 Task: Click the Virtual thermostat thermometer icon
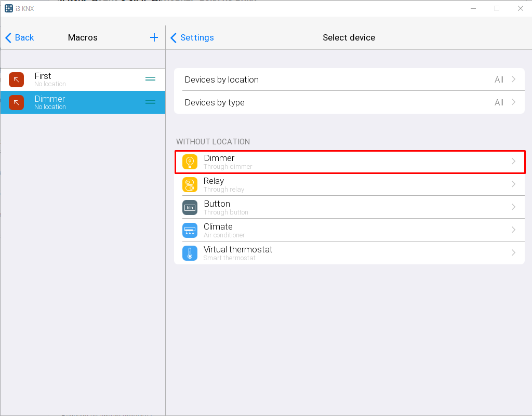(x=190, y=253)
